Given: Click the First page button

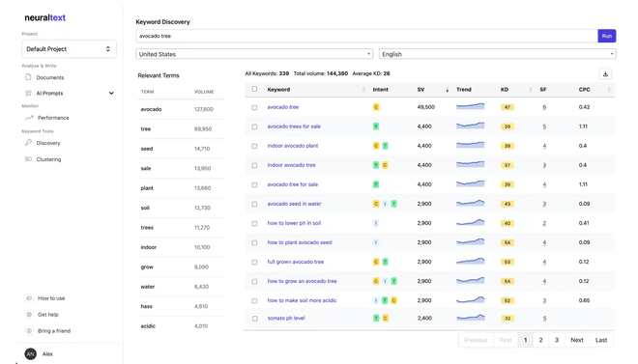Looking at the screenshot, I should tap(506, 340).
